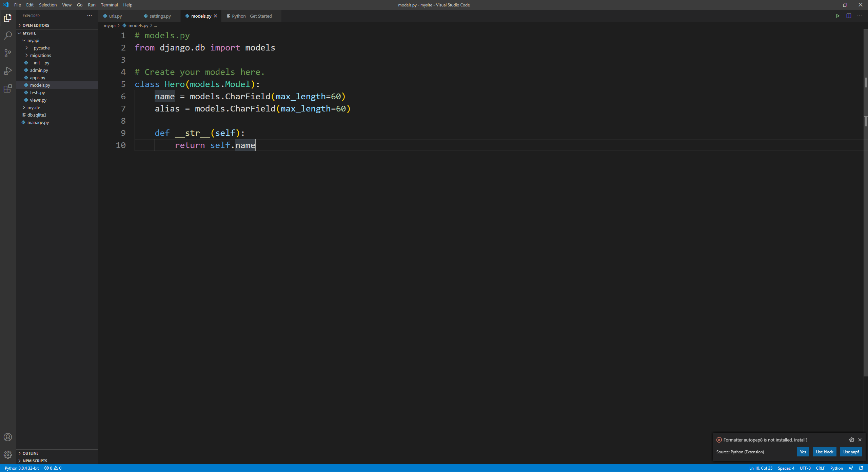
Task: Open admin.py in the explorer
Action: [x=57, y=70]
